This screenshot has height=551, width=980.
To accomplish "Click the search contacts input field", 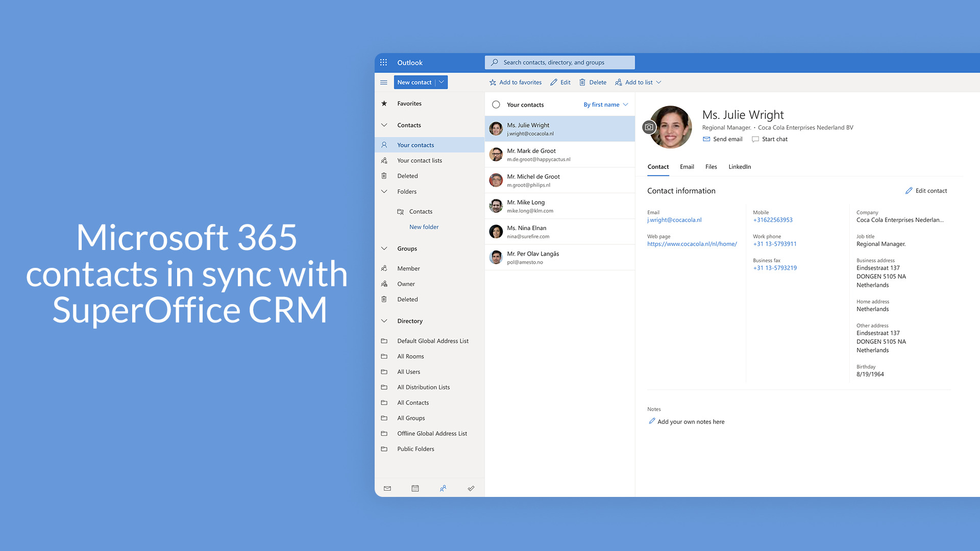I will 560,62.
